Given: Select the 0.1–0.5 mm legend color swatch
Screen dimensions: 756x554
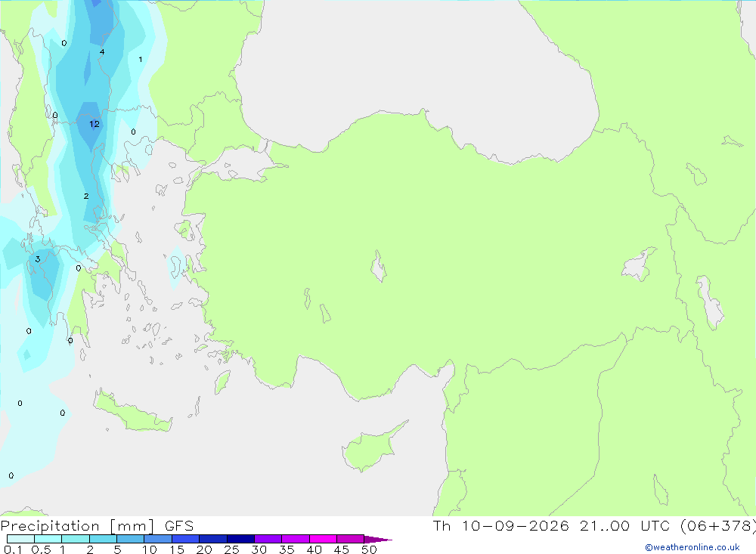Looking at the screenshot, I should [20, 539].
